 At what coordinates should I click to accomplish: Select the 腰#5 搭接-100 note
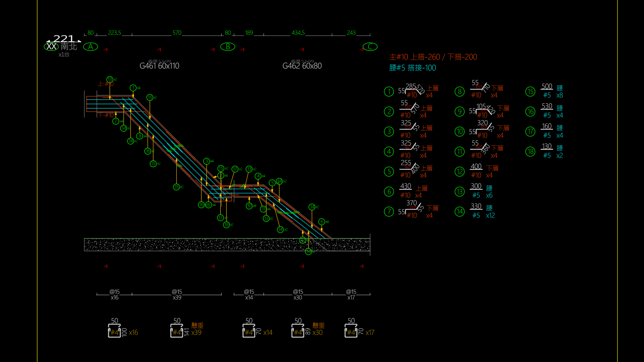click(x=413, y=68)
